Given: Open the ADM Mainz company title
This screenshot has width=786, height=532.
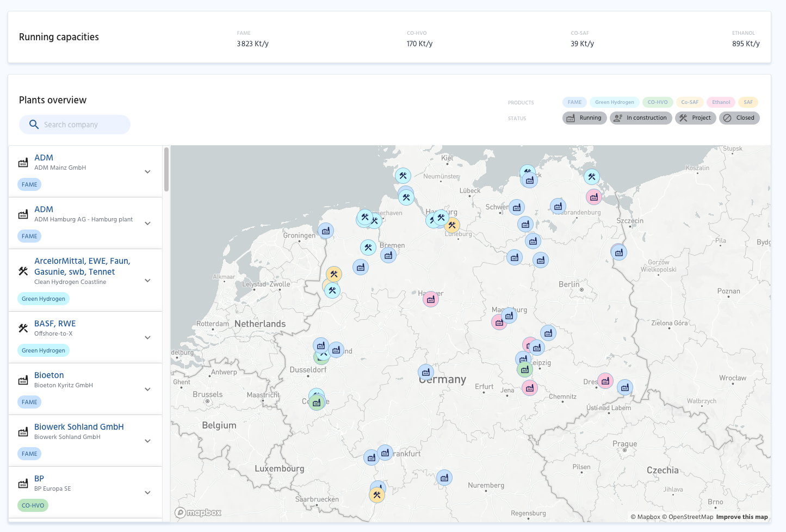Looking at the screenshot, I should coord(44,158).
